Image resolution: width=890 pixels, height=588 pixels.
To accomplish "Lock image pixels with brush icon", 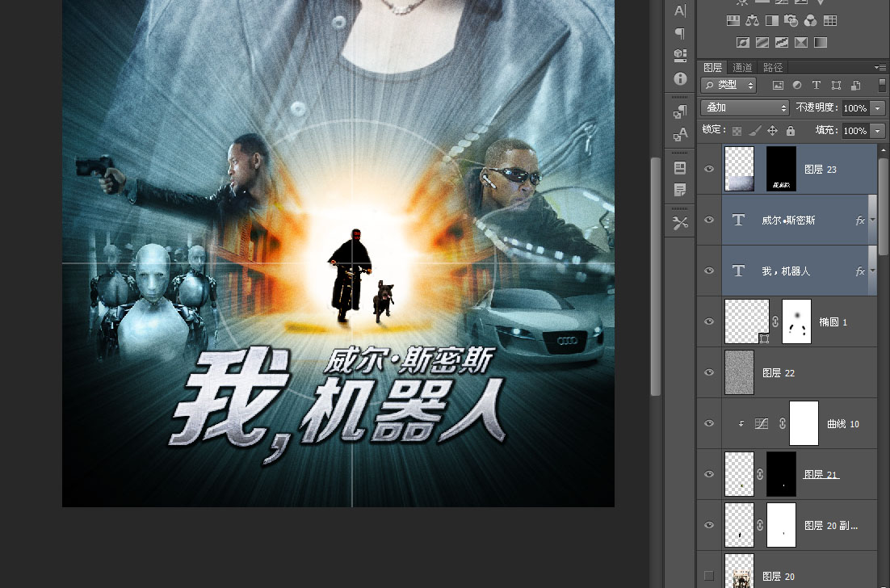I will point(754,131).
